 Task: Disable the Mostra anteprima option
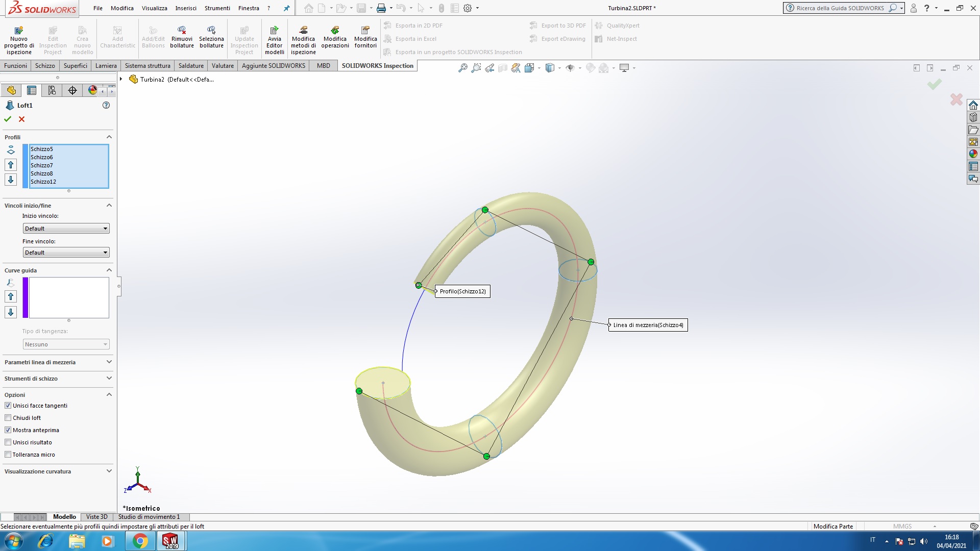[x=8, y=430]
